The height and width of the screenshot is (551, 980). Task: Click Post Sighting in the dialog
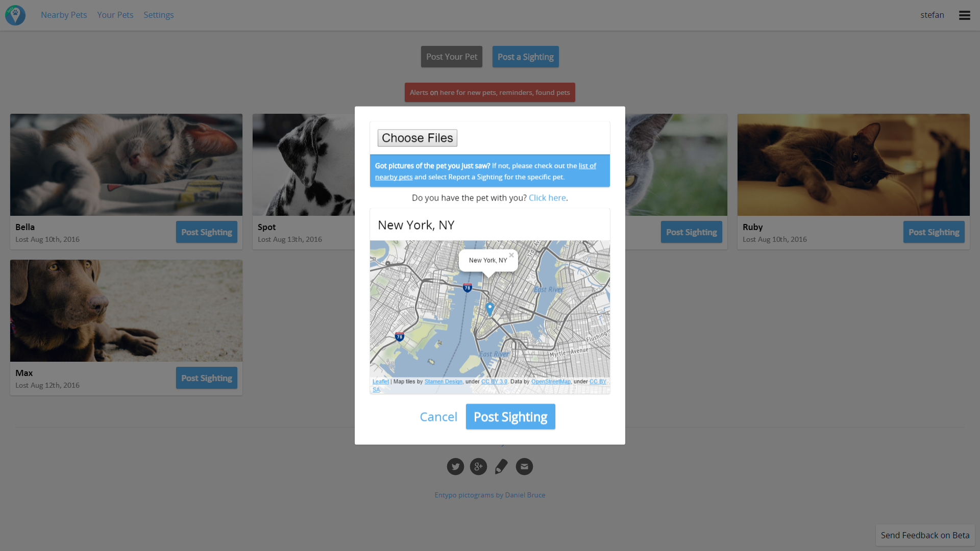tap(510, 417)
